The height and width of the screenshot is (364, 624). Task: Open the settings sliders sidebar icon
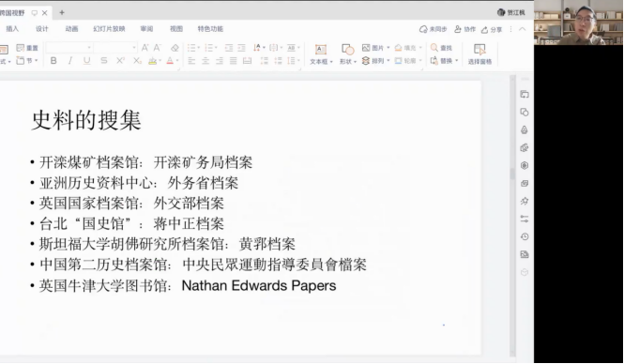tap(525, 219)
